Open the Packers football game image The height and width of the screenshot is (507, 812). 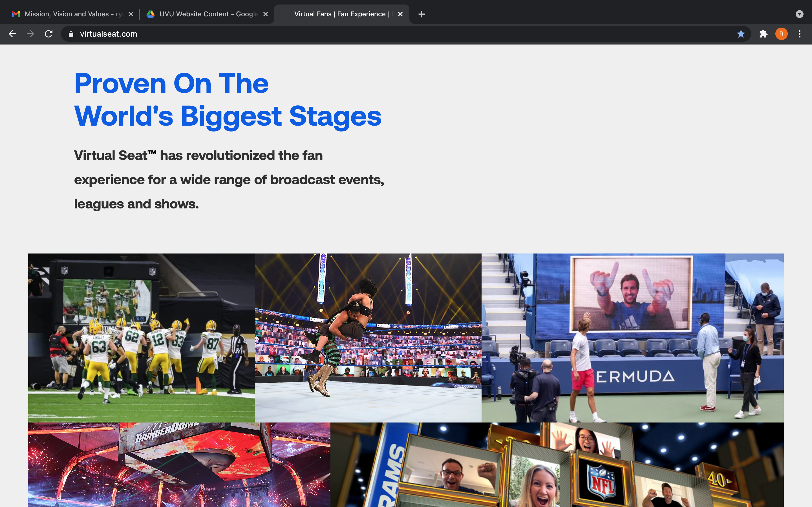click(141, 338)
